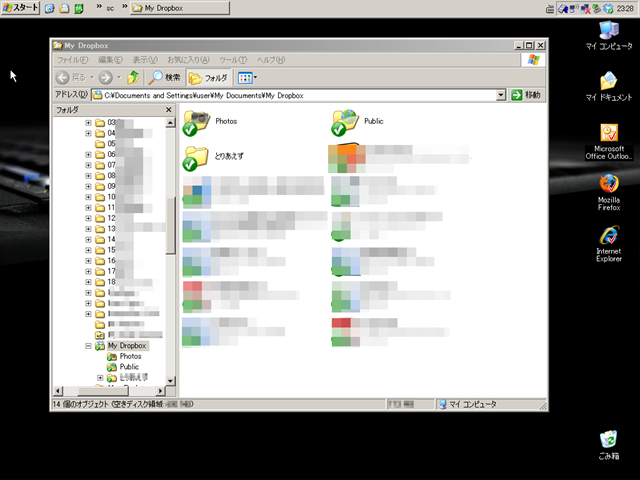Image resolution: width=640 pixels, height=480 pixels.
Task: Open the ツール(T) menu
Action: (233, 60)
